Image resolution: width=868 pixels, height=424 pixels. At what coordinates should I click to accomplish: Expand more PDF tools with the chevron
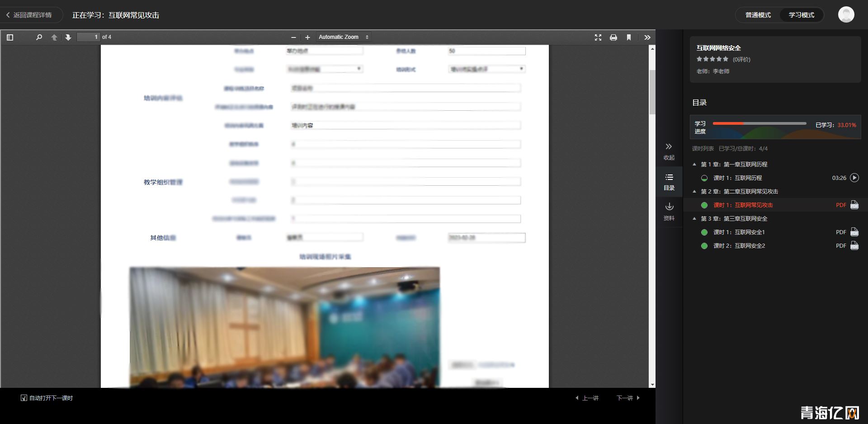[647, 38]
